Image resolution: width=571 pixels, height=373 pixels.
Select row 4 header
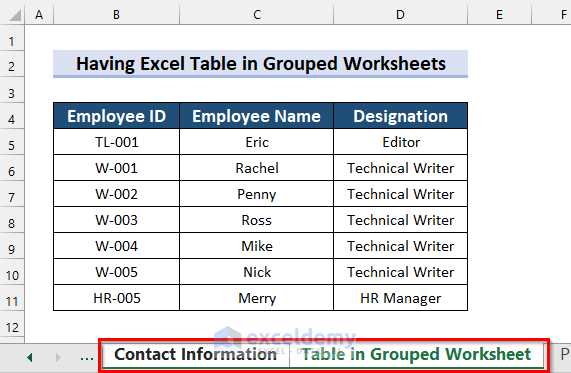point(12,116)
